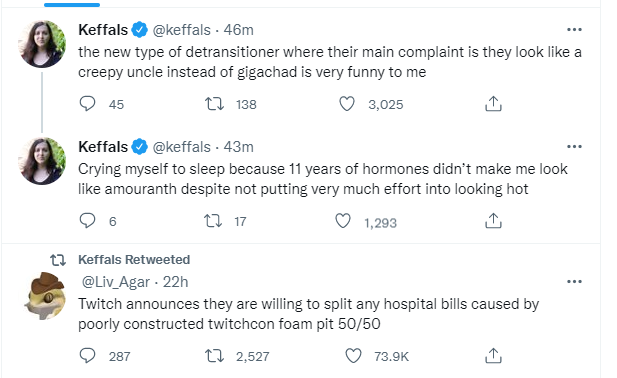Like the tweet with 73.9K likes
617x378 pixels.
353,356
